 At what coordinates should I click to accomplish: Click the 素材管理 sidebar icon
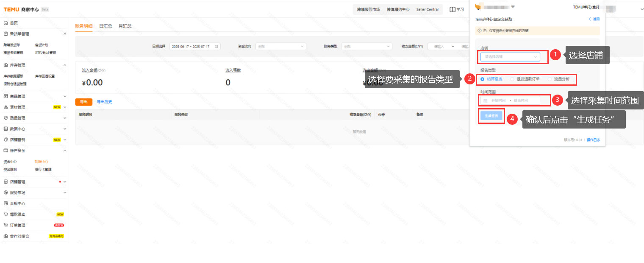[6, 107]
